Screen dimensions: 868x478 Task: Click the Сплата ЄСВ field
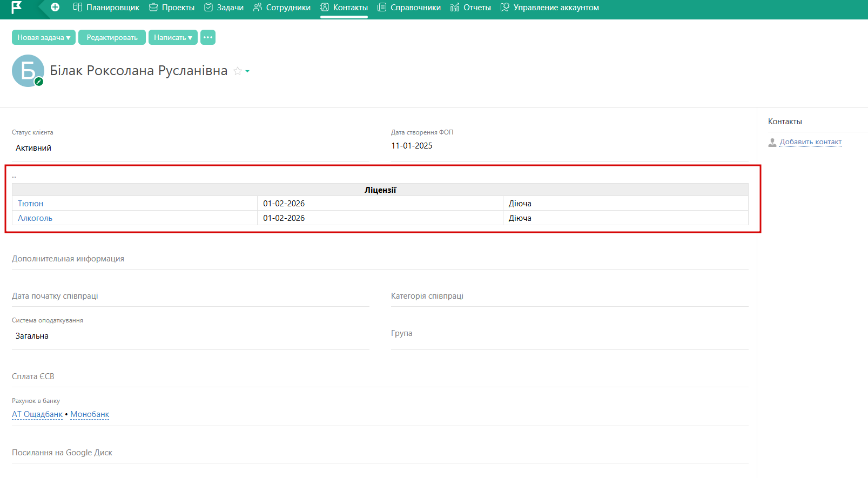[380, 376]
